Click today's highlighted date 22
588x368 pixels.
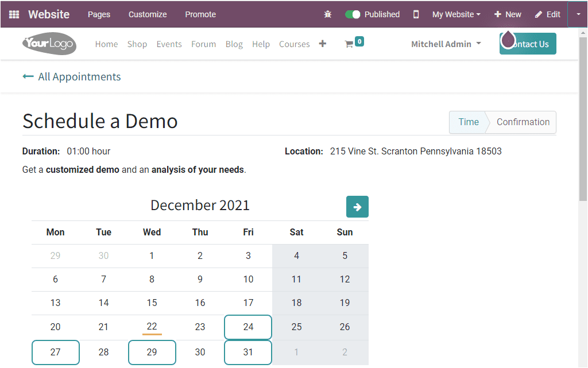(152, 327)
